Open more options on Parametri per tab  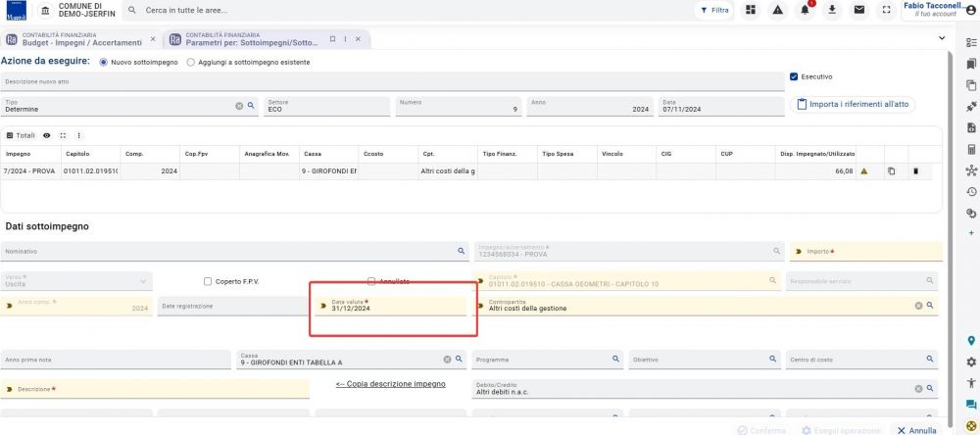point(346,39)
